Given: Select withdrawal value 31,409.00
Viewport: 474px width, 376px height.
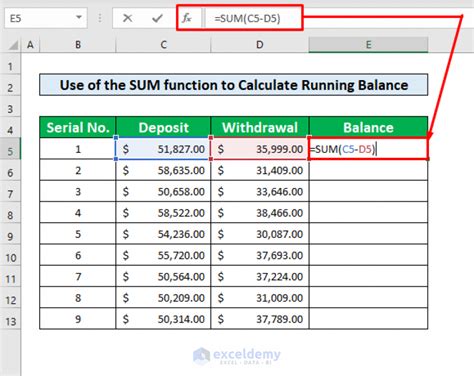Looking at the screenshot, I should tap(260, 170).
